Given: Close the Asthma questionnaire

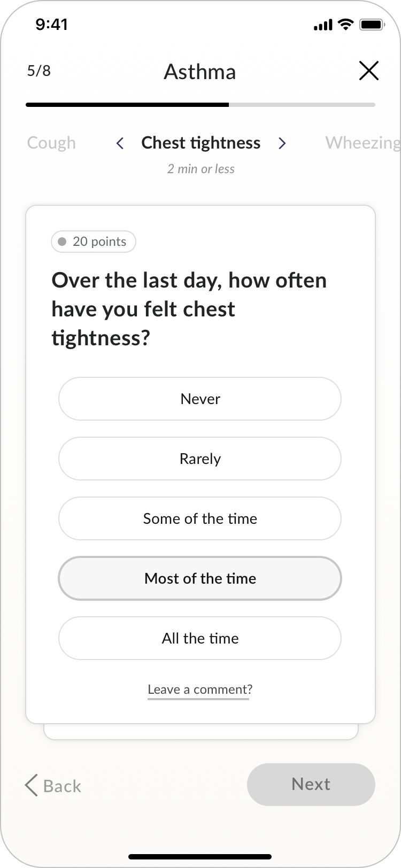Looking at the screenshot, I should coord(369,71).
